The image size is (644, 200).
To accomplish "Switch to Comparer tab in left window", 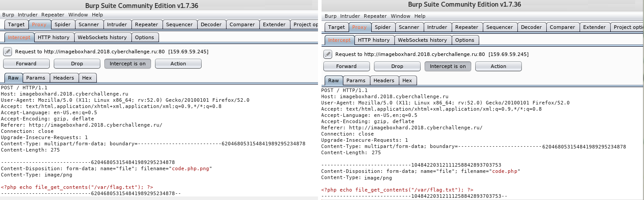I will (242, 24).
